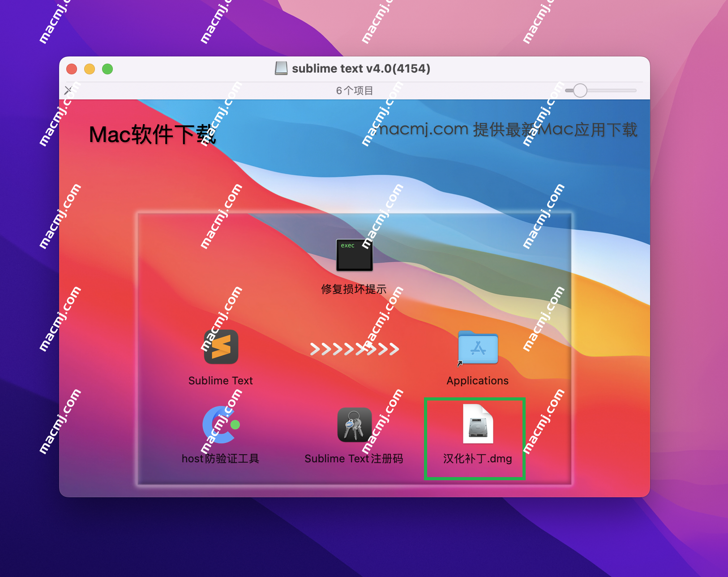Select the host防验证工具 icon
This screenshot has width=728, height=577.
tap(221, 425)
